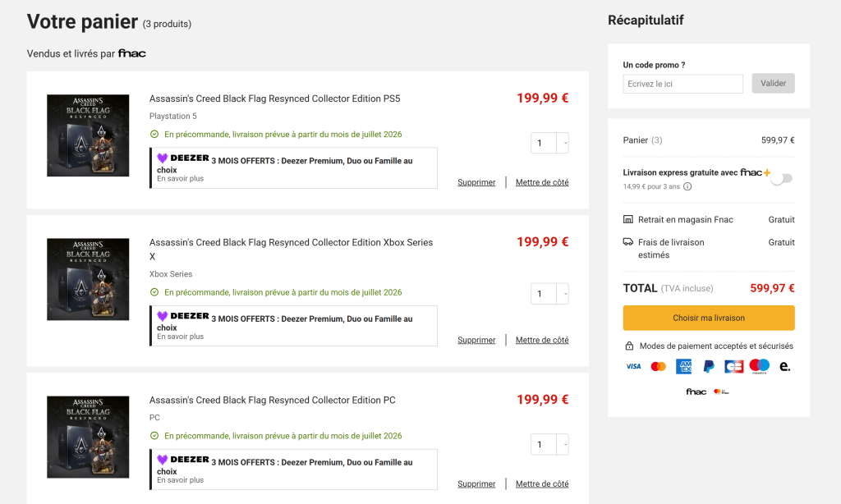Screen dimensions: 841x504
Task: Set aside Xbox edition with Mettre de côté
Action: coord(542,340)
